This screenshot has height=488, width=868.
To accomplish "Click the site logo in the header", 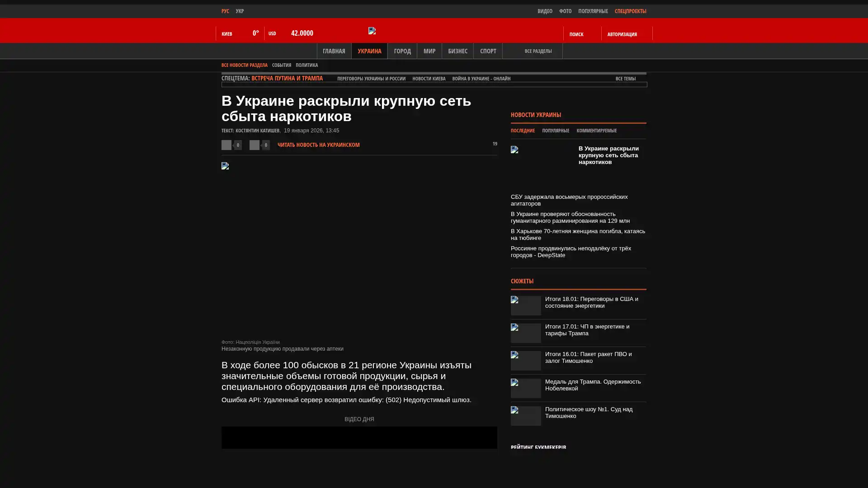I will click(372, 31).
